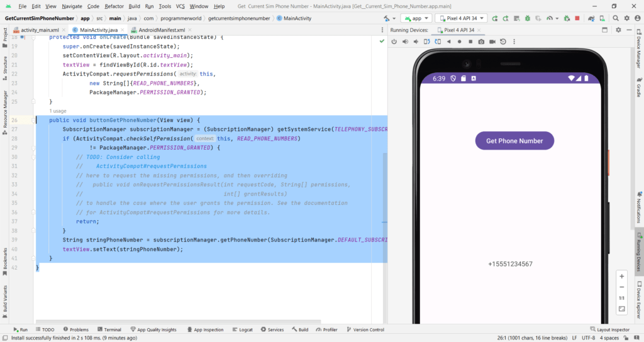Image resolution: width=644 pixels, height=342 pixels.
Task: Open the Logcat tool window
Action: click(x=243, y=329)
